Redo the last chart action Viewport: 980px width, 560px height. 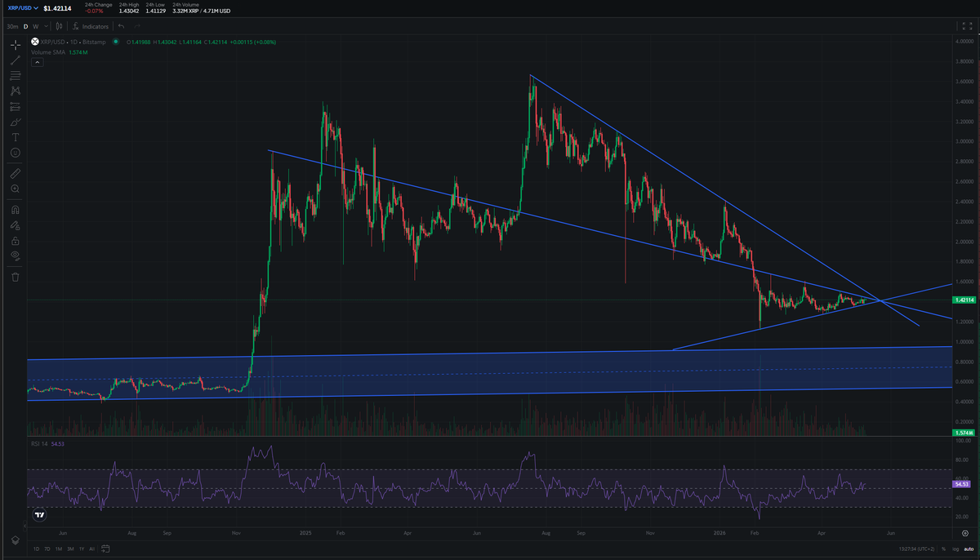137,26
